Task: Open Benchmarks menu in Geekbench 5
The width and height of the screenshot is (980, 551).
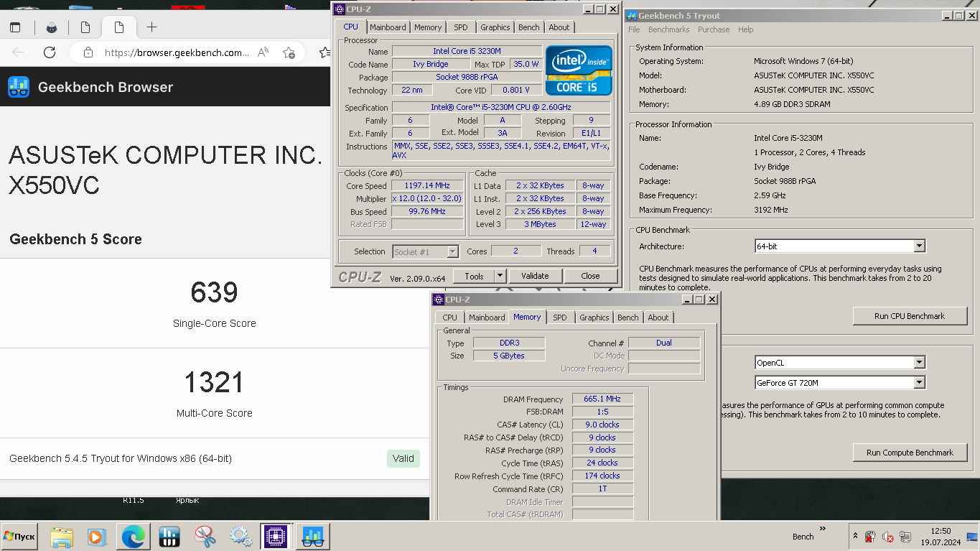Action: (668, 29)
